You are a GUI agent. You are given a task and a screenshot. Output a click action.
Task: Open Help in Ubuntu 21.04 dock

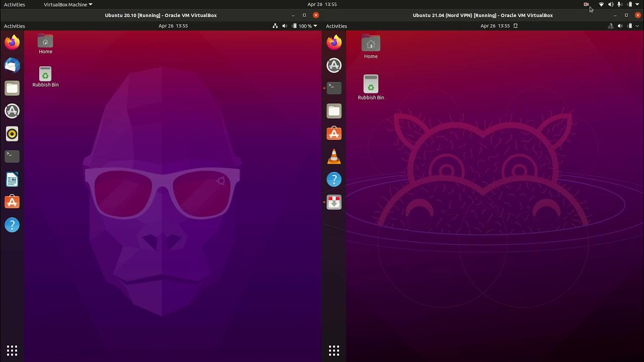334,179
